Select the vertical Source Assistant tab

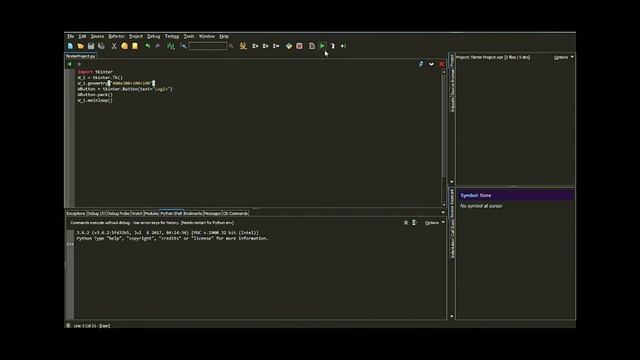(452, 204)
